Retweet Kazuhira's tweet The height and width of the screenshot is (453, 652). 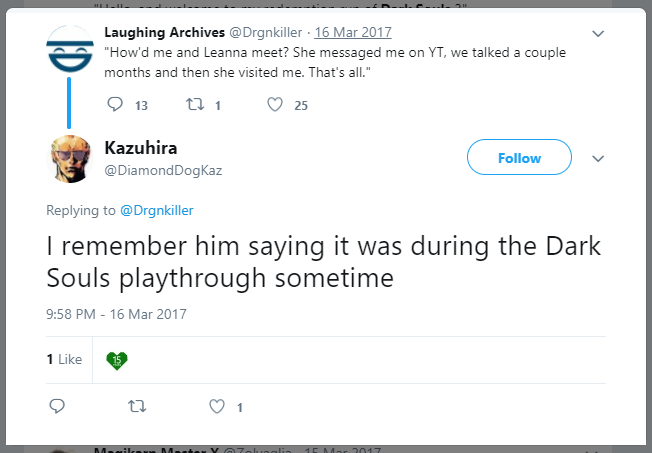pyautogui.click(x=137, y=406)
